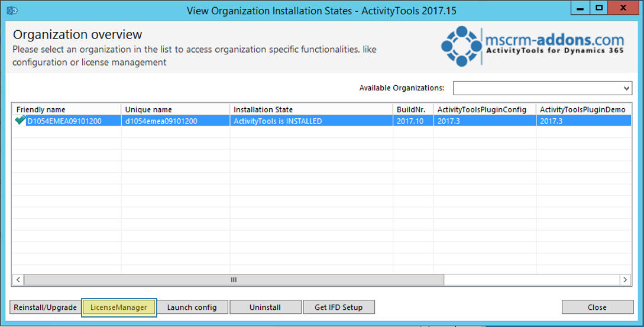Select the 'ActivityTools is INSTALLED' cell

point(311,121)
